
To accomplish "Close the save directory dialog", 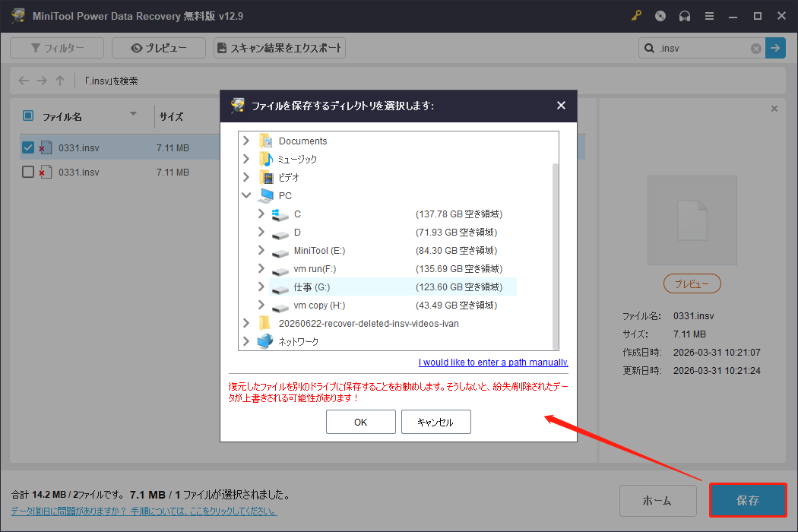I will coord(561,106).
